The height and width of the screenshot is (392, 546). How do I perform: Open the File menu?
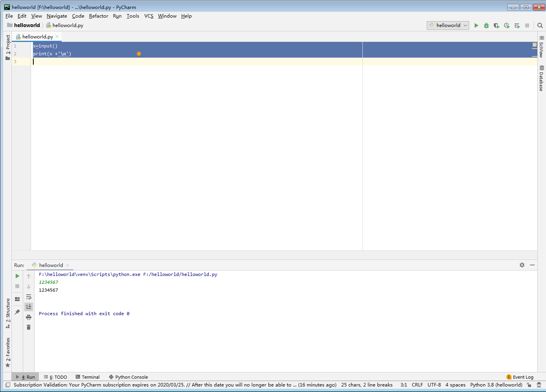pyautogui.click(x=9, y=16)
